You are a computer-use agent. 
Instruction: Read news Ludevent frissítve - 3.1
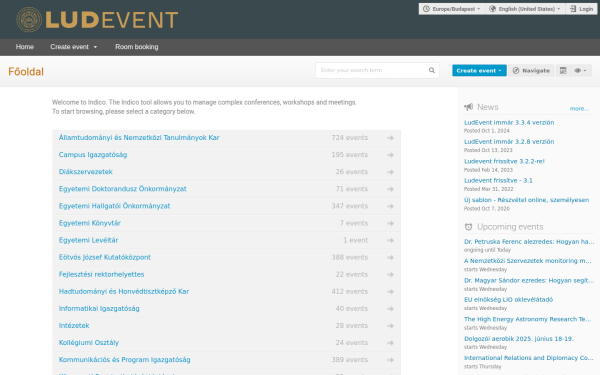pyautogui.click(x=498, y=180)
